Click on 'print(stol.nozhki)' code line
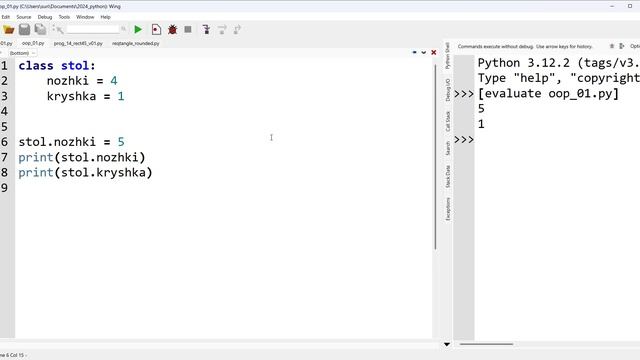Viewport: 640px width, 360px height. click(82, 157)
